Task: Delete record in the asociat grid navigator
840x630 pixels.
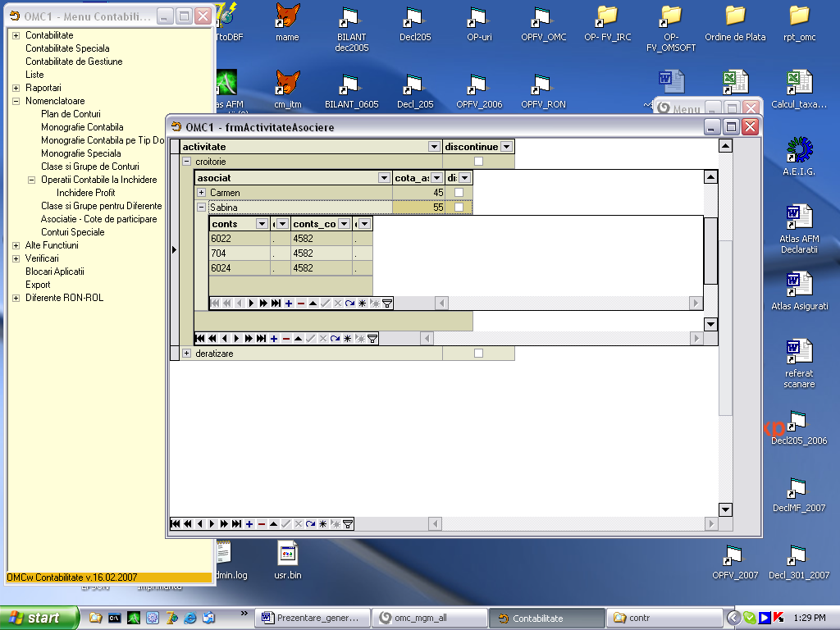Action: tap(286, 339)
